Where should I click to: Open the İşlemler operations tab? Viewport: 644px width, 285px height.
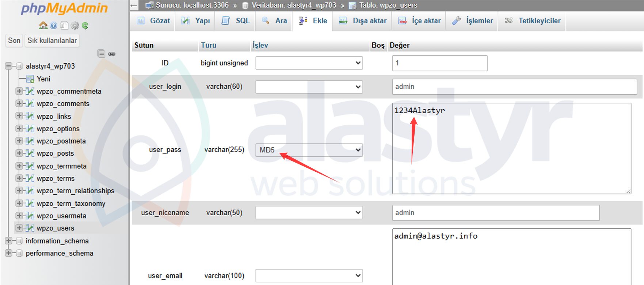coord(472,21)
